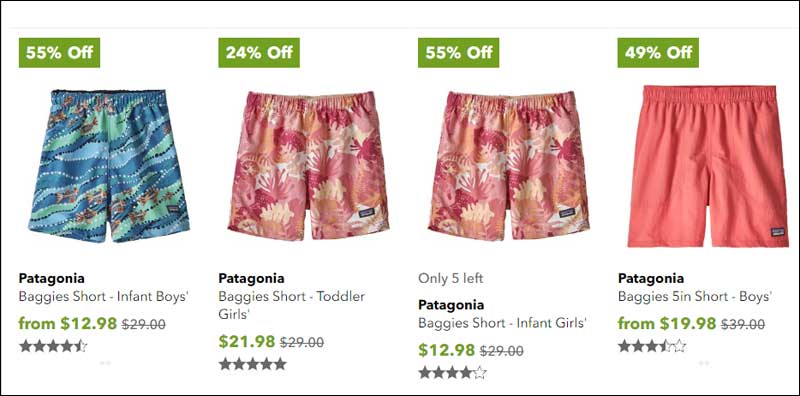The image size is (800, 396).
Task: Click five-star rating under Toddler Girls' shorts
Action: pyautogui.click(x=253, y=364)
